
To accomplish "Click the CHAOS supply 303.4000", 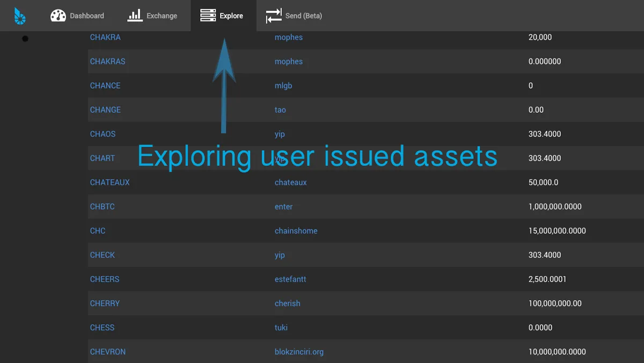I will click(x=545, y=134).
